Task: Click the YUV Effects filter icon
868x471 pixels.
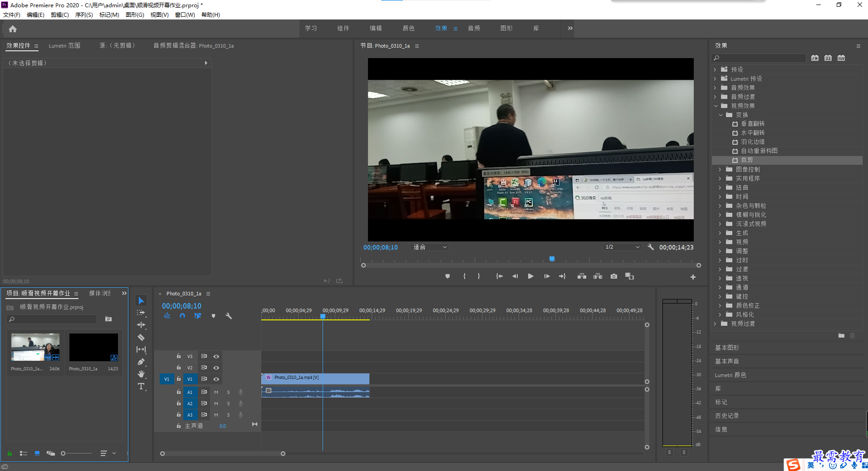Action: [841, 58]
